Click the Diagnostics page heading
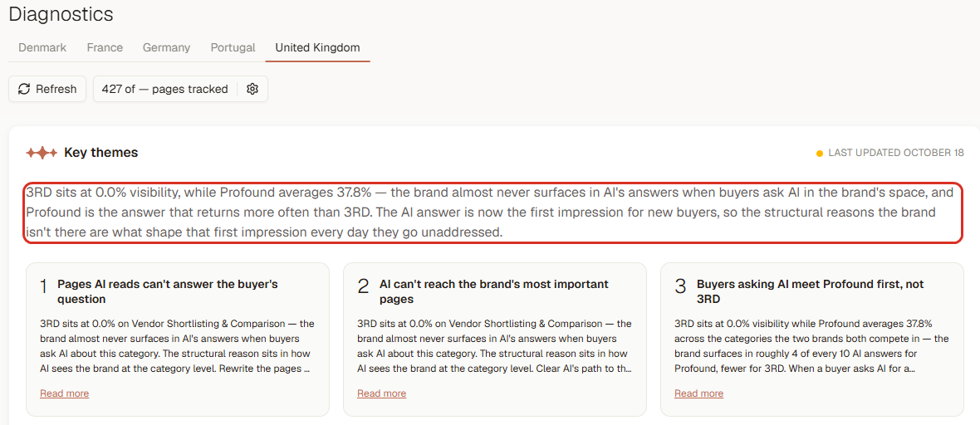Screen dimensions: 980x425 (x=61, y=14)
